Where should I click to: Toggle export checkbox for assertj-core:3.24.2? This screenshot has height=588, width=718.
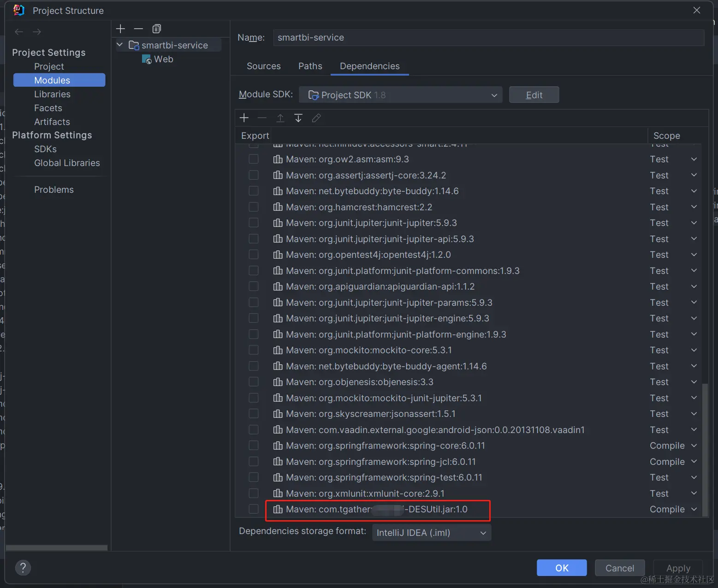254,175
